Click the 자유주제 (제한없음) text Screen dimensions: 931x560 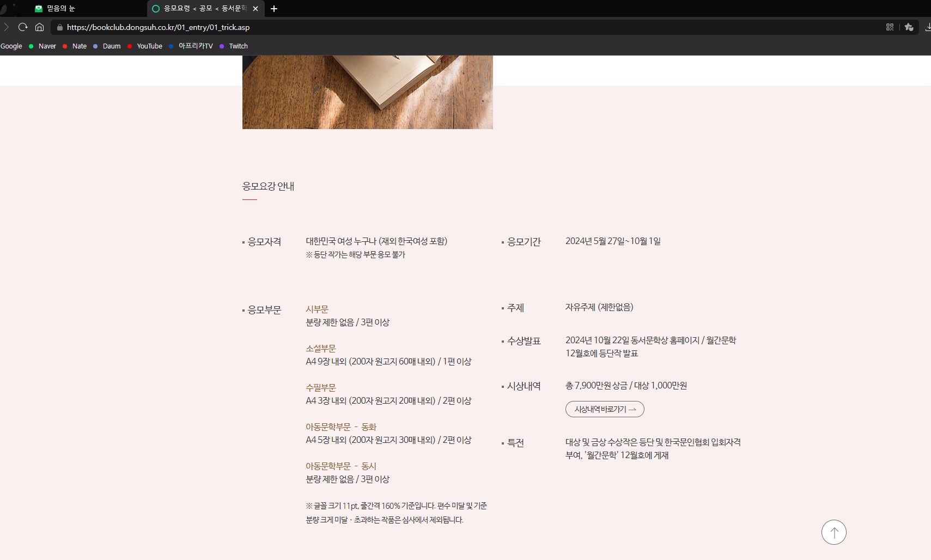point(599,307)
